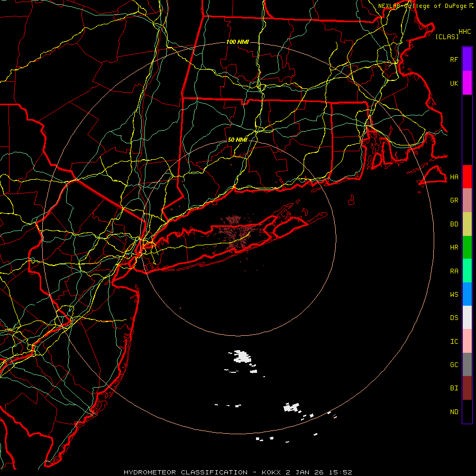
Task: Click the WS legend label
Action: pyautogui.click(x=454, y=294)
